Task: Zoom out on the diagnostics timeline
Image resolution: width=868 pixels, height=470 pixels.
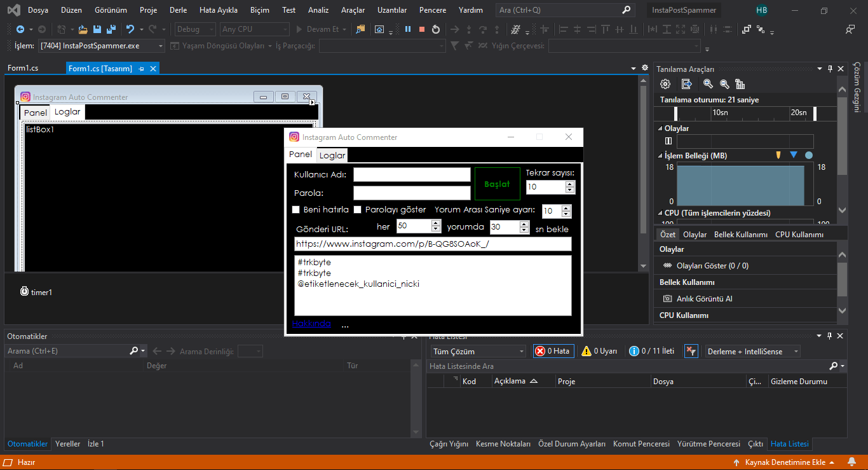Action: 724,84
